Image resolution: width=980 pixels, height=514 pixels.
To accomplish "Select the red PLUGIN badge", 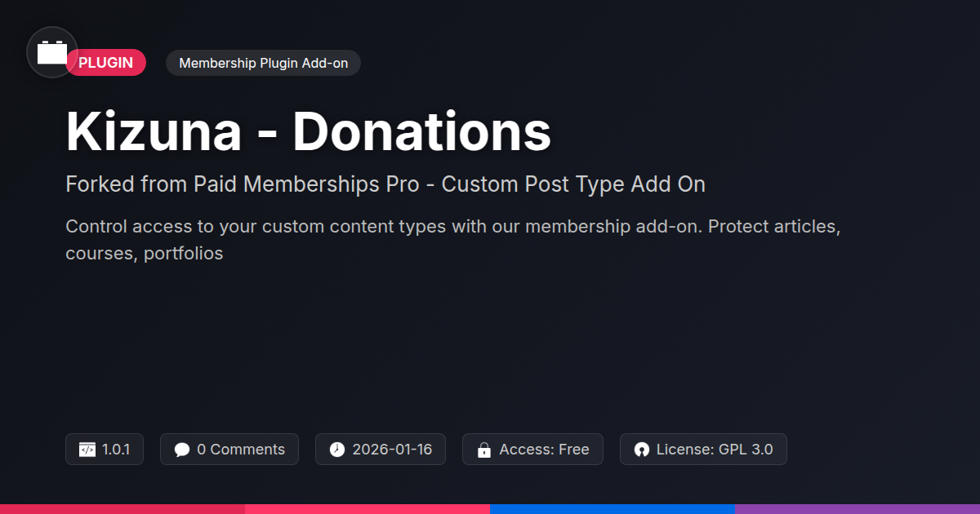I will tap(106, 63).
